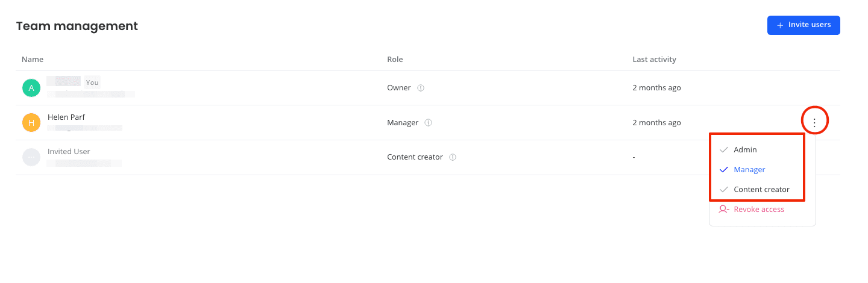Click the Role column header

(x=395, y=60)
